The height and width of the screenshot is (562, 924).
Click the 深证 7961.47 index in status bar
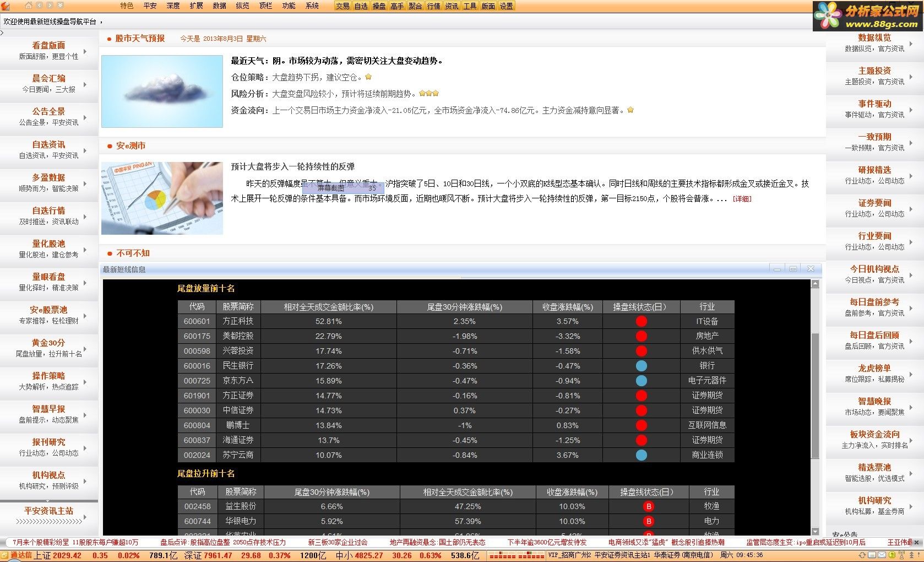(x=207, y=555)
